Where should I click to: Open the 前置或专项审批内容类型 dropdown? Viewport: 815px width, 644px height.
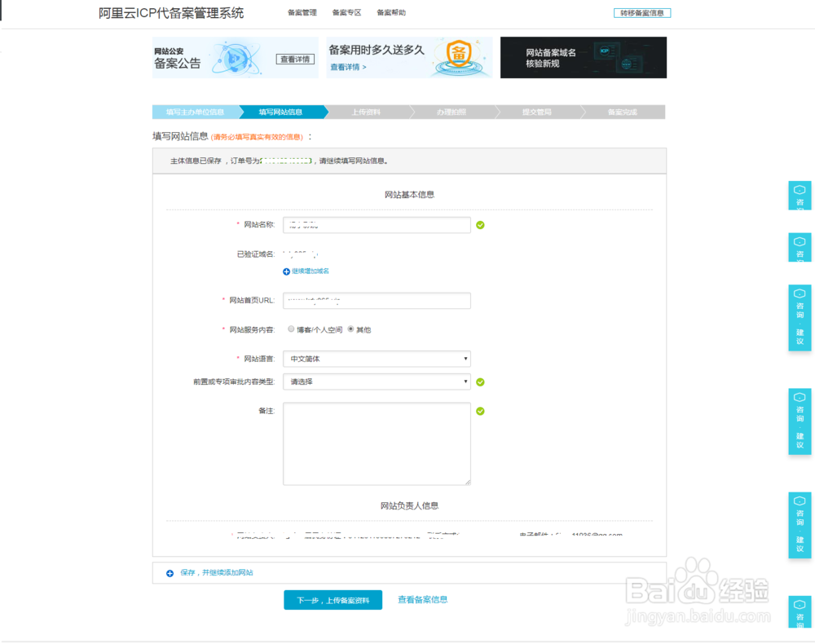click(377, 382)
